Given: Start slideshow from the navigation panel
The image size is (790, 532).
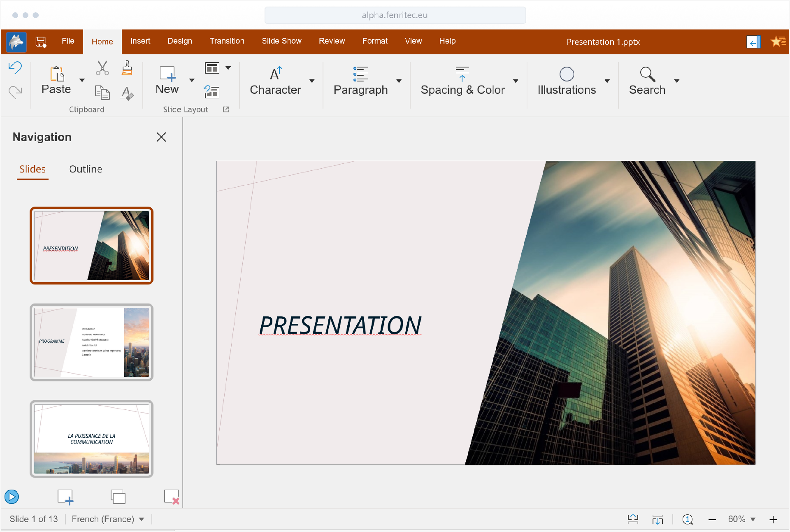Looking at the screenshot, I should (12, 497).
